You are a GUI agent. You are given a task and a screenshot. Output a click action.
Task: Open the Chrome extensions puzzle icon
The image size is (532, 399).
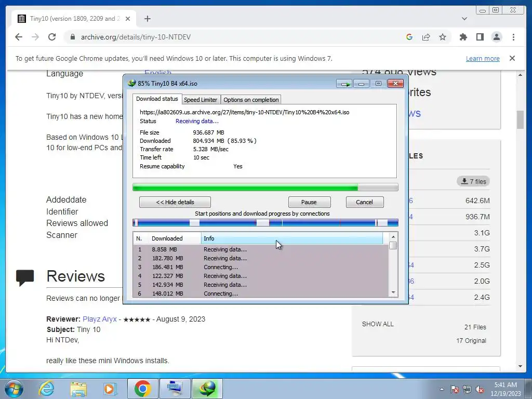tap(463, 37)
